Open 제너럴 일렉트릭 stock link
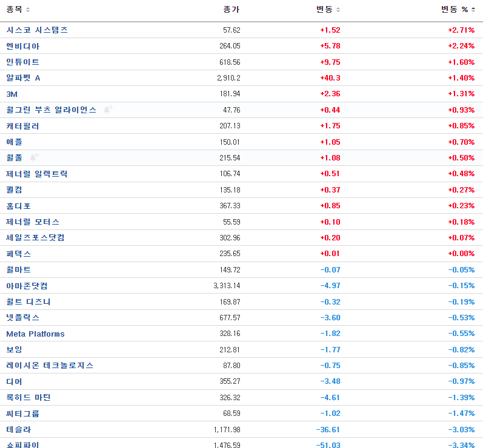This screenshot has height=448, width=483. click(36, 174)
